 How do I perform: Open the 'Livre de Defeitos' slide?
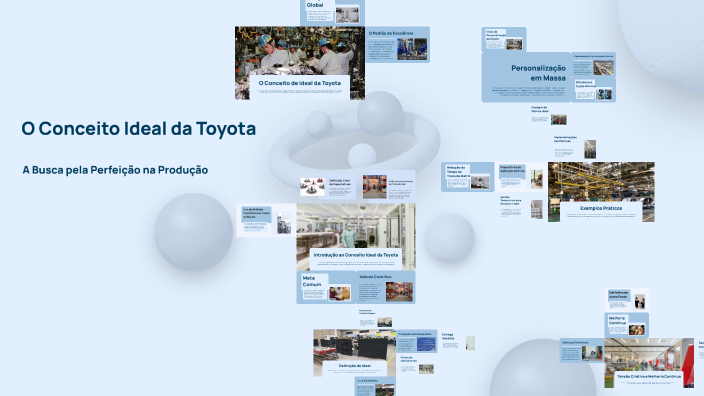(x=375, y=387)
